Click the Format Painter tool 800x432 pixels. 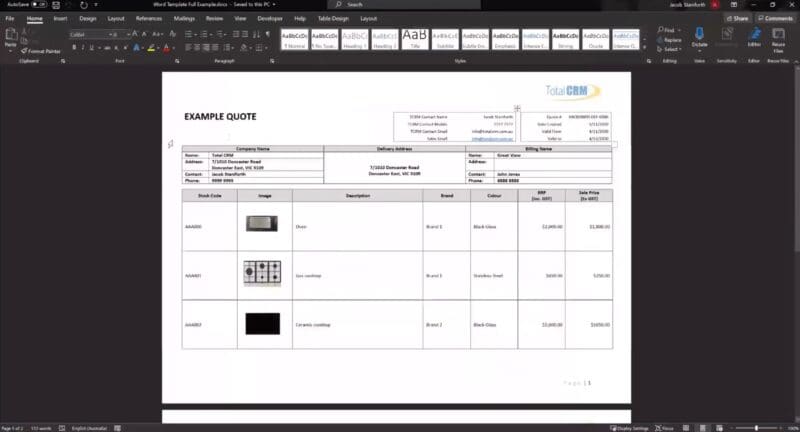[x=42, y=50]
